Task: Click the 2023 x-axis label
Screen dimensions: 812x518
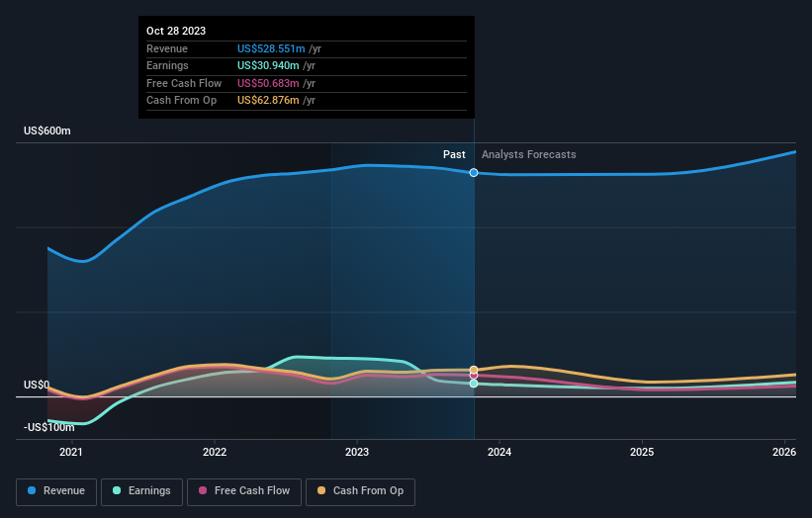Action: coord(357,452)
